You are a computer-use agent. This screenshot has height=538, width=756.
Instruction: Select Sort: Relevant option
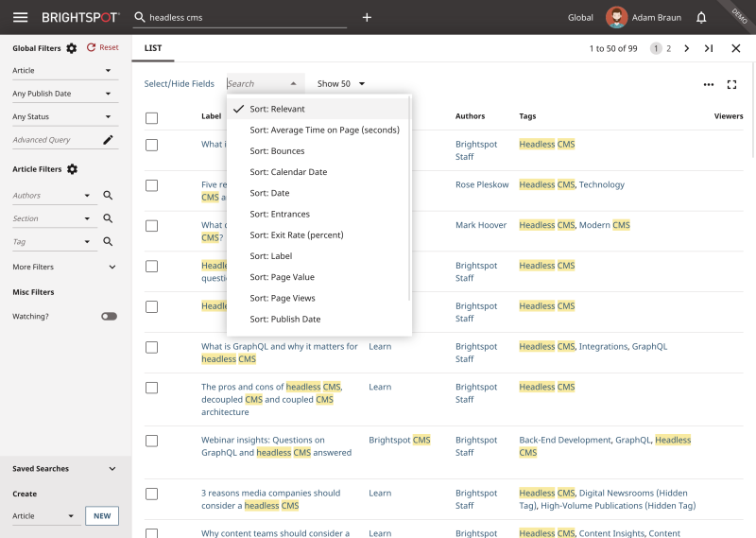[318, 109]
